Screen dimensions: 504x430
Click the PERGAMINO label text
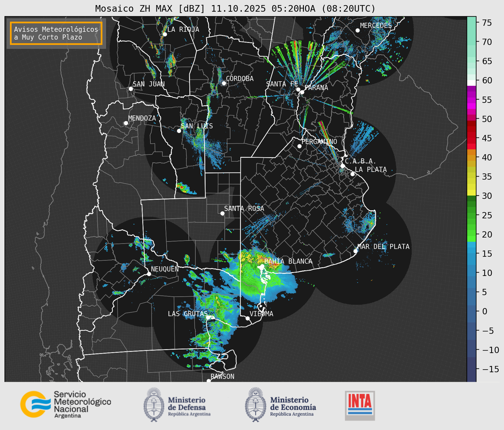pos(319,141)
